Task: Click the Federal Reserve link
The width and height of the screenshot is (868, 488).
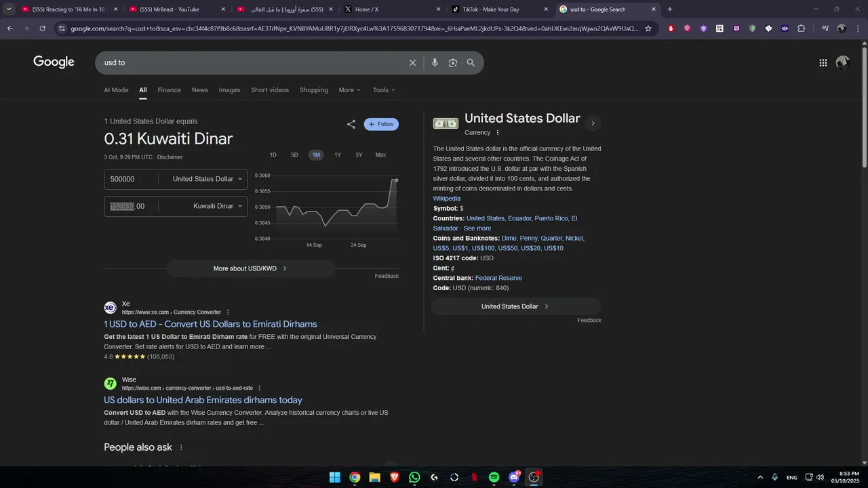Action: tap(498, 278)
